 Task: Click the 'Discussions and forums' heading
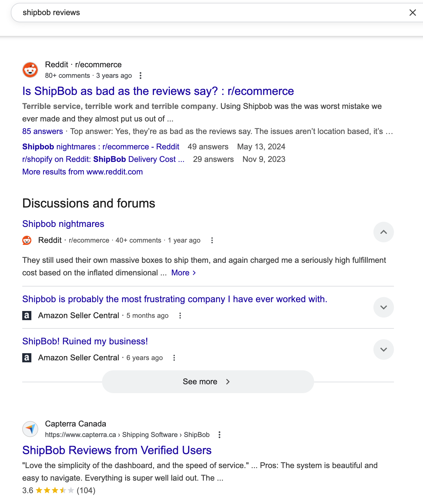pyautogui.click(x=89, y=204)
